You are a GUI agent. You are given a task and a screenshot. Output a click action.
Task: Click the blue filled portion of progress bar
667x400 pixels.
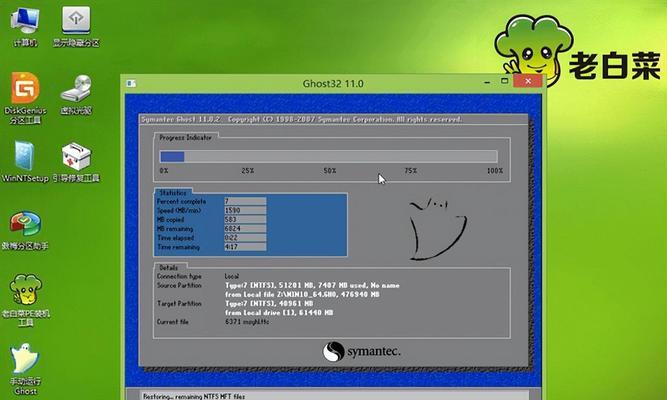(x=172, y=157)
